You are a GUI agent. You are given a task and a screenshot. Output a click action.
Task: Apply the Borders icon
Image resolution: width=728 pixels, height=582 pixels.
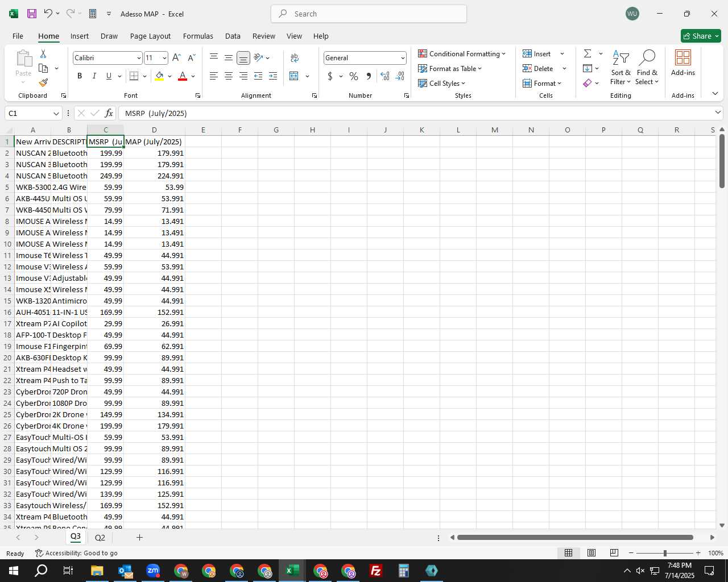point(134,76)
